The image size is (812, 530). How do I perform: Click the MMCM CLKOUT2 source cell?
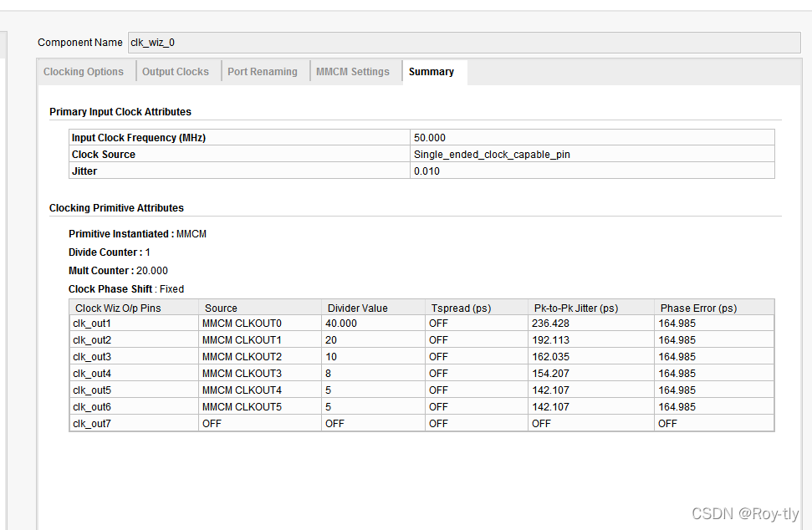(x=260, y=357)
